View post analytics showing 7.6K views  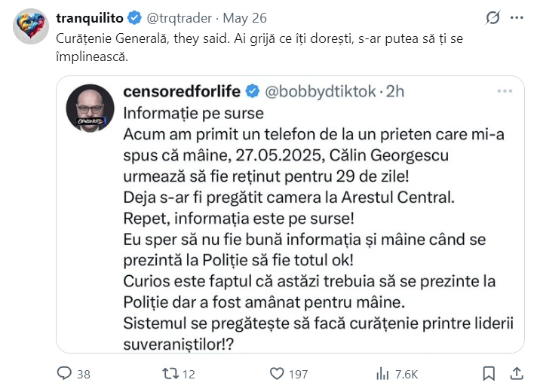pyautogui.click(x=382, y=374)
